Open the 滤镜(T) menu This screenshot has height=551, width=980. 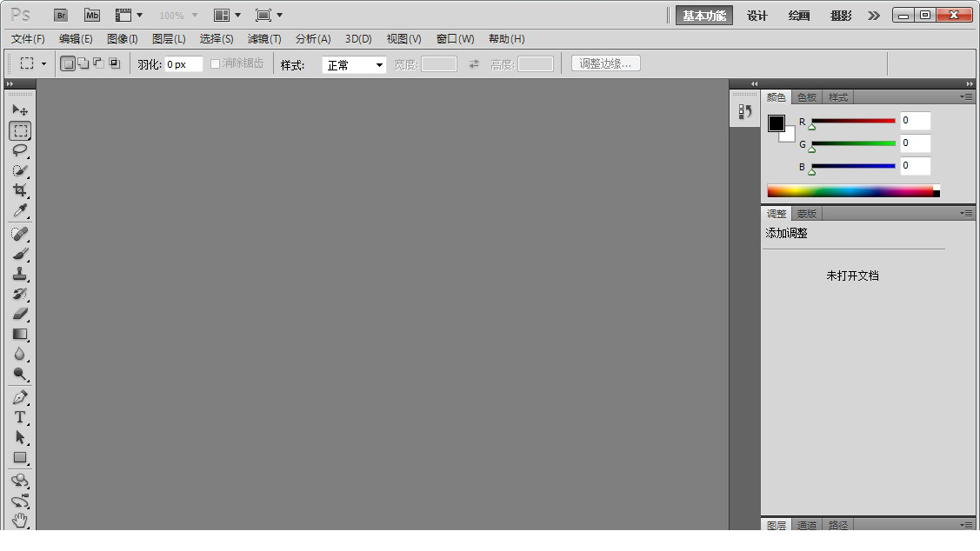(264, 39)
